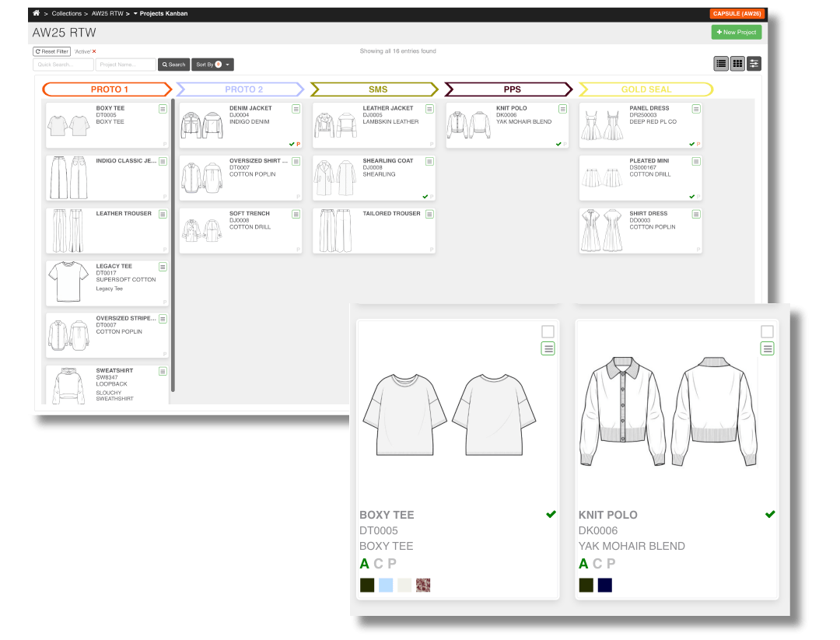Tick checkbox on enlarged Boxy Tee card
The width and height of the screenshot is (840, 640).
point(548,331)
